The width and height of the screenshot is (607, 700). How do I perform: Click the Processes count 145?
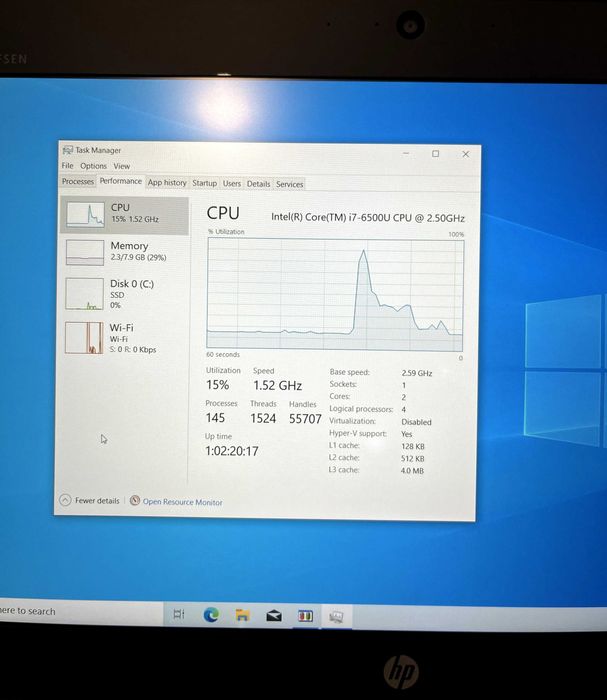[215, 418]
